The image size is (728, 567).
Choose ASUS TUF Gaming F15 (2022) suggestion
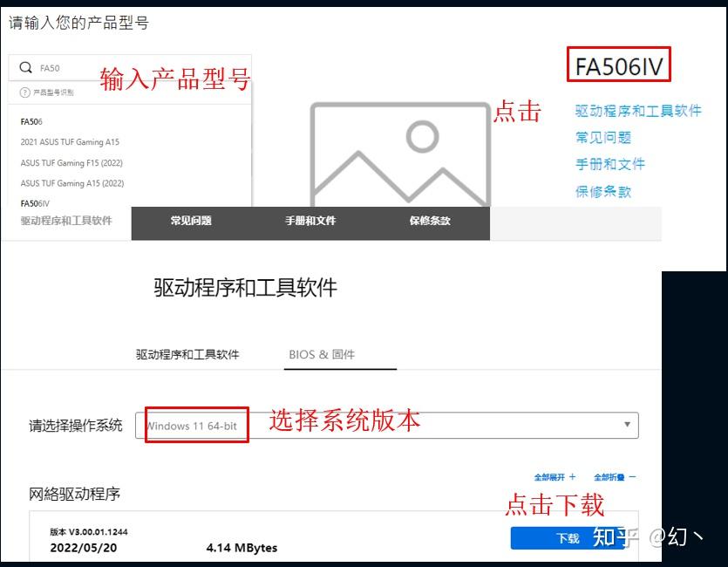(x=71, y=163)
